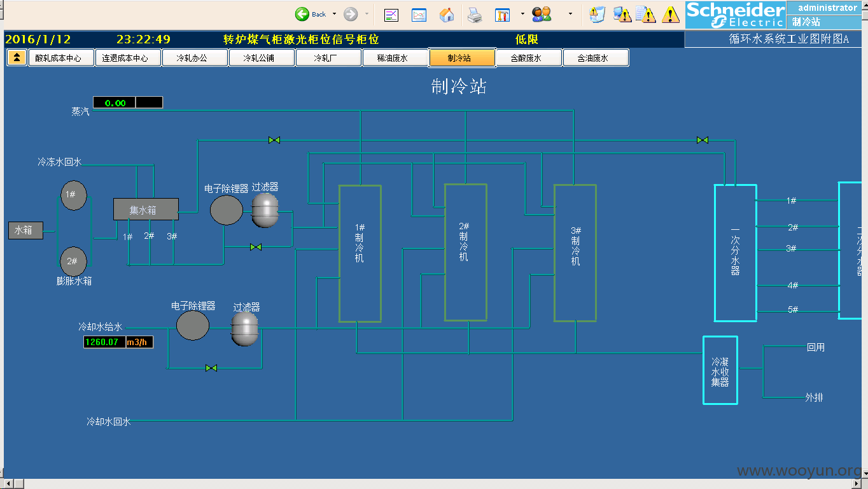Select the 2# 制冷机 chiller unit
This screenshot has height=489, width=868.
466,252
